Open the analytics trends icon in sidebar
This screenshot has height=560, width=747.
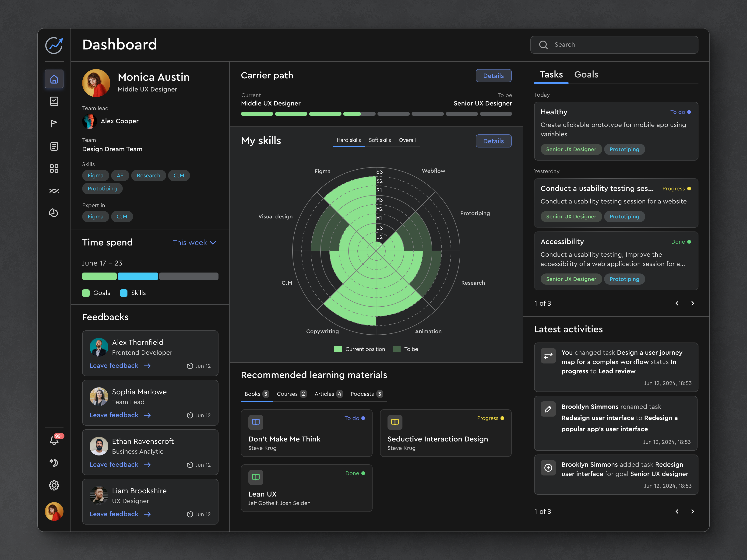pyautogui.click(x=54, y=190)
